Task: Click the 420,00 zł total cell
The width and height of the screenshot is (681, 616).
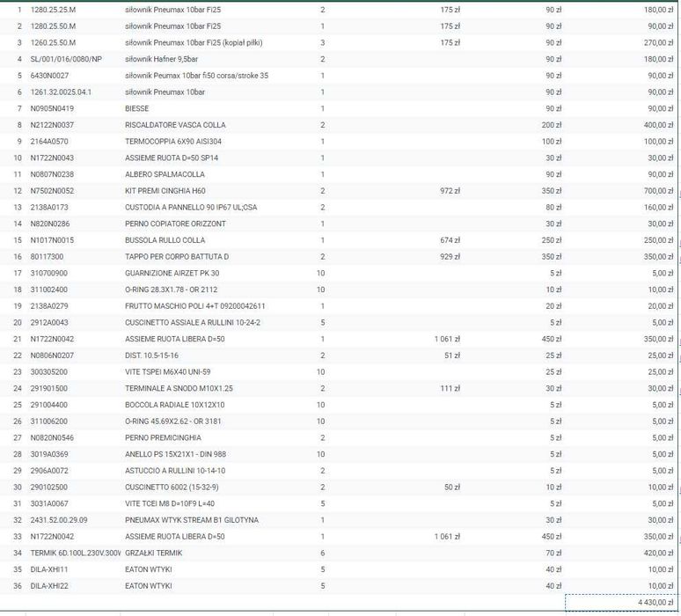Action: tap(658, 554)
